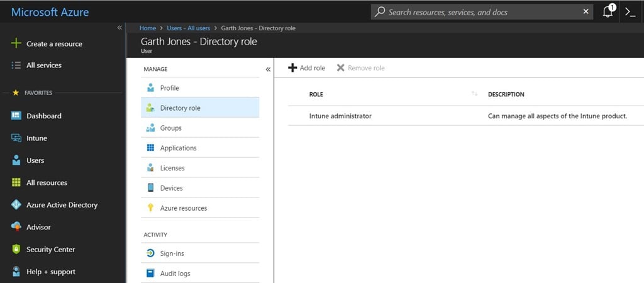Click the Intune icon in the sidebar
Image resolution: width=644 pixels, height=283 pixels.
coord(16,138)
